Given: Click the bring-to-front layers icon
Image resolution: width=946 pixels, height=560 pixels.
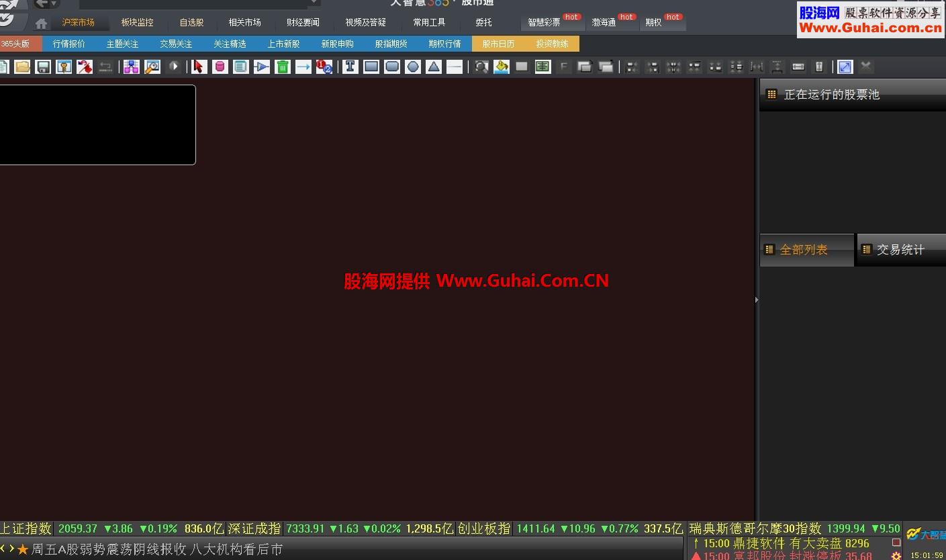Looking at the screenshot, I should coord(585,66).
